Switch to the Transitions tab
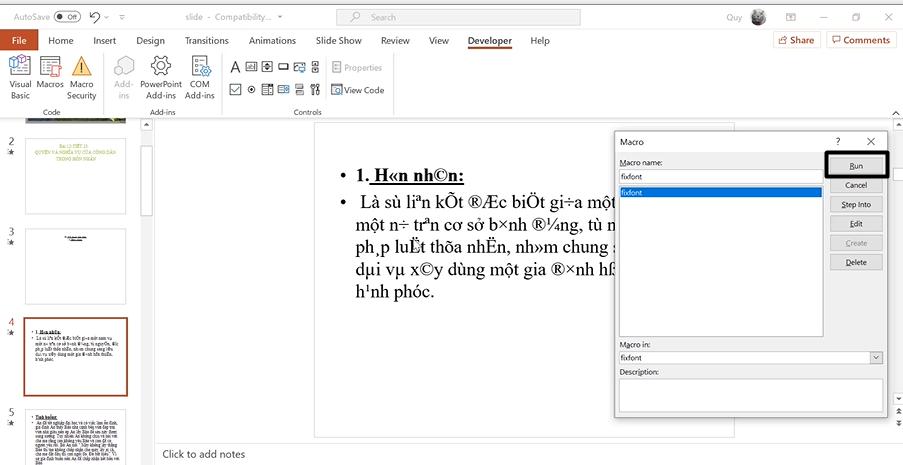 pos(206,41)
